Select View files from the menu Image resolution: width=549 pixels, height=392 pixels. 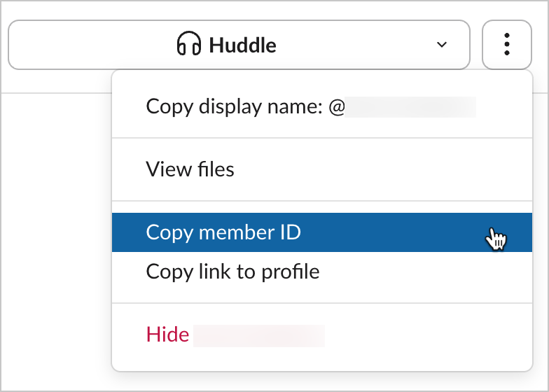pyautogui.click(x=322, y=169)
